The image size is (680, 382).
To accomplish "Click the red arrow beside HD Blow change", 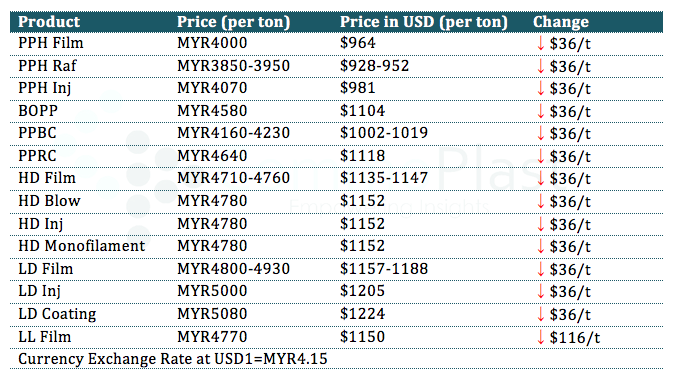I will 540,202.
